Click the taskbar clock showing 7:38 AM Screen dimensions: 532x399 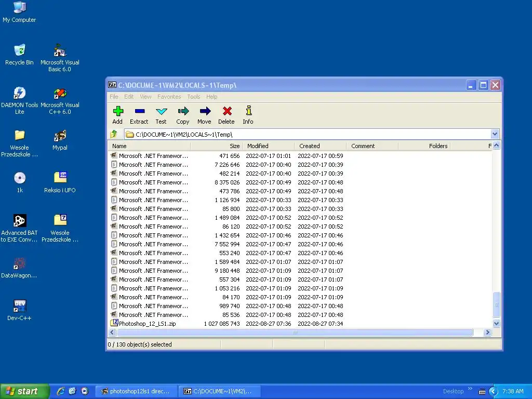pyautogui.click(x=513, y=391)
